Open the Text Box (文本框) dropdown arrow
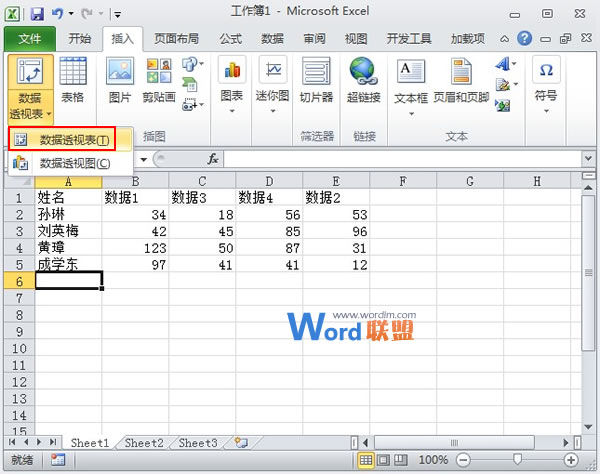 [411, 114]
